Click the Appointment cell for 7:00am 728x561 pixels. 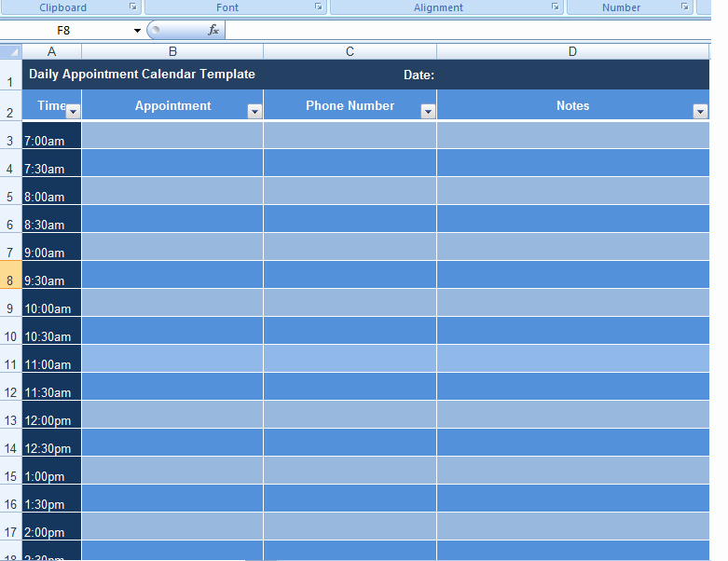(x=172, y=135)
